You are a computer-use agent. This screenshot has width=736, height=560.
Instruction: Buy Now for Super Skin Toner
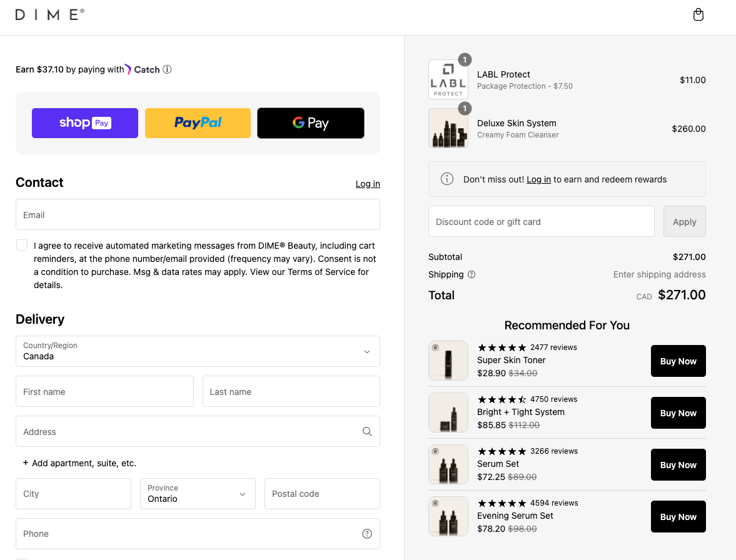pyautogui.click(x=678, y=361)
